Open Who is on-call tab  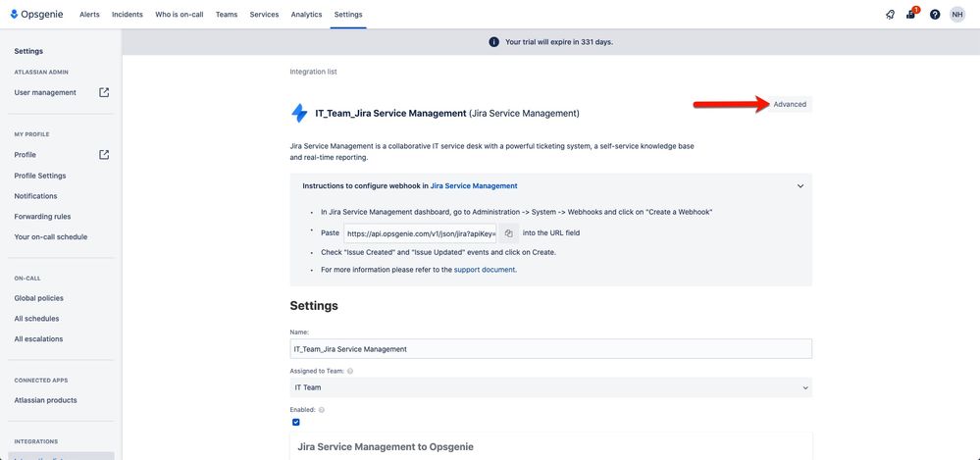tap(179, 15)
